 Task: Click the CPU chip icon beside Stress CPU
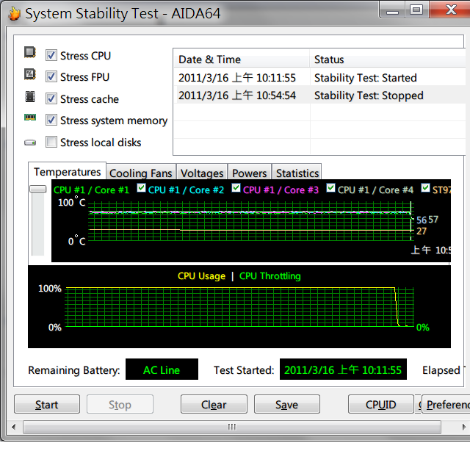coord(29,52)
